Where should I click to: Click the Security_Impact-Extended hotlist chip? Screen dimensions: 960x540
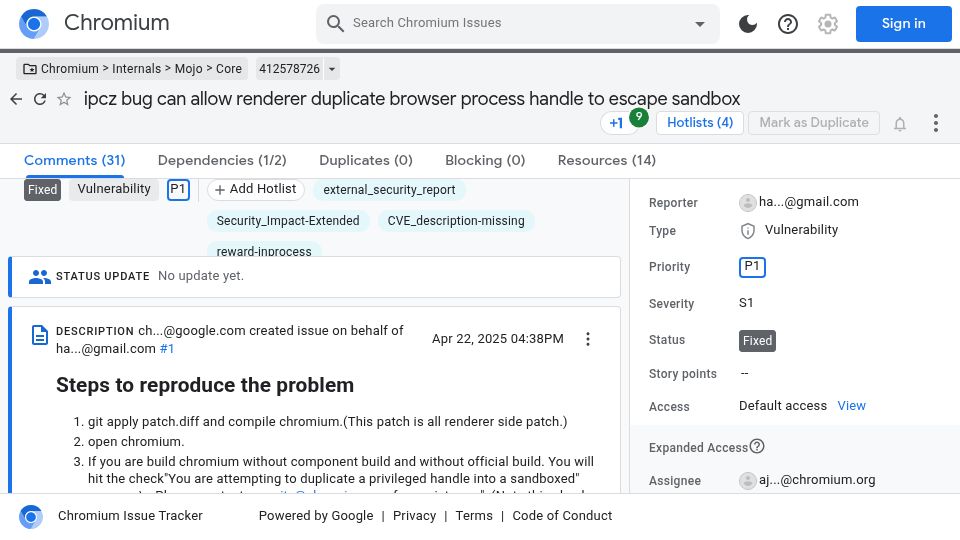[x=288, y=220]
